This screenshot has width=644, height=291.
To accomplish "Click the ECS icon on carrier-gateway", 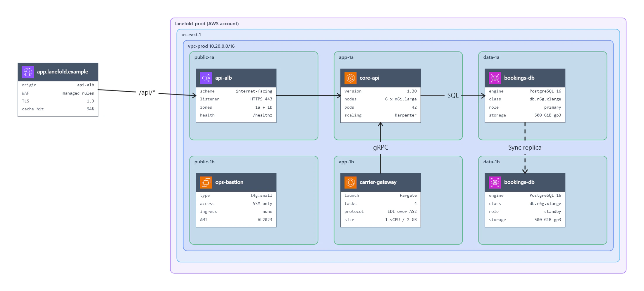I will (x=350, y=182).
